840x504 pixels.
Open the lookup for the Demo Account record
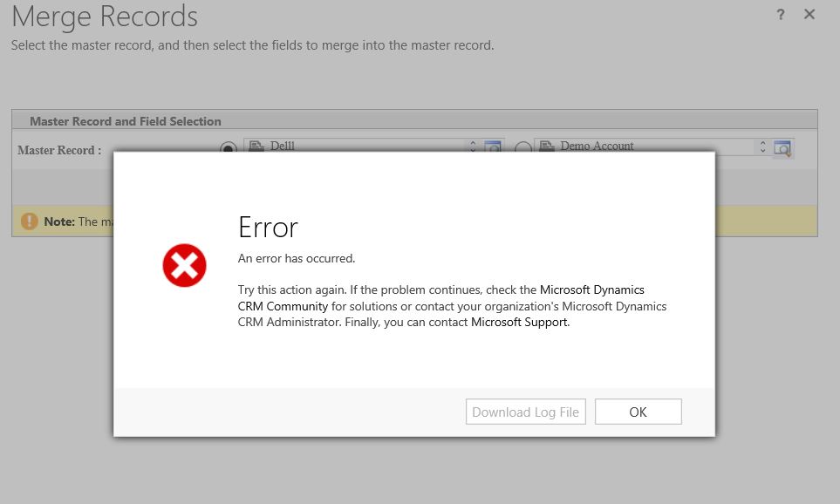tap(782, 146)
